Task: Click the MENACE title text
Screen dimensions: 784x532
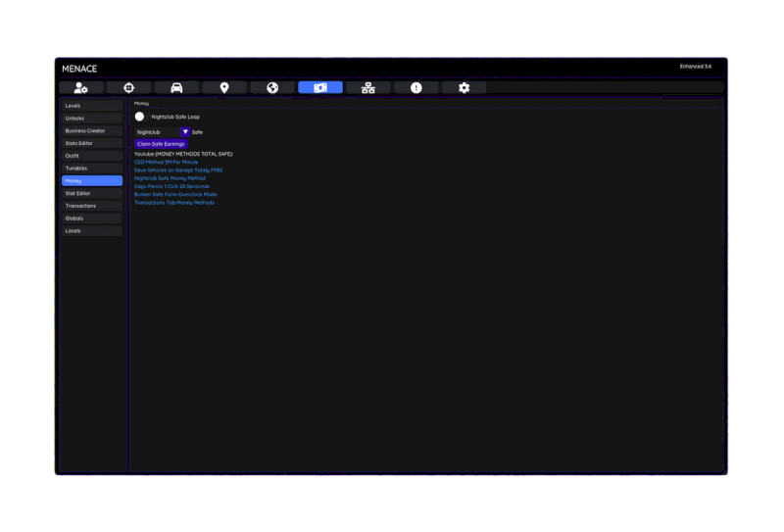Action: pyautogui.click(x=79, y=69)
